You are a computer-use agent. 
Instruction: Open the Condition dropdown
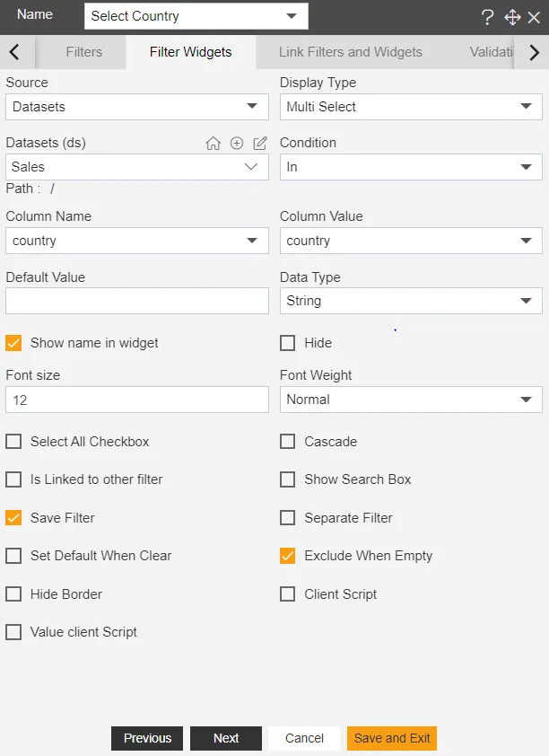click(411, 167)
